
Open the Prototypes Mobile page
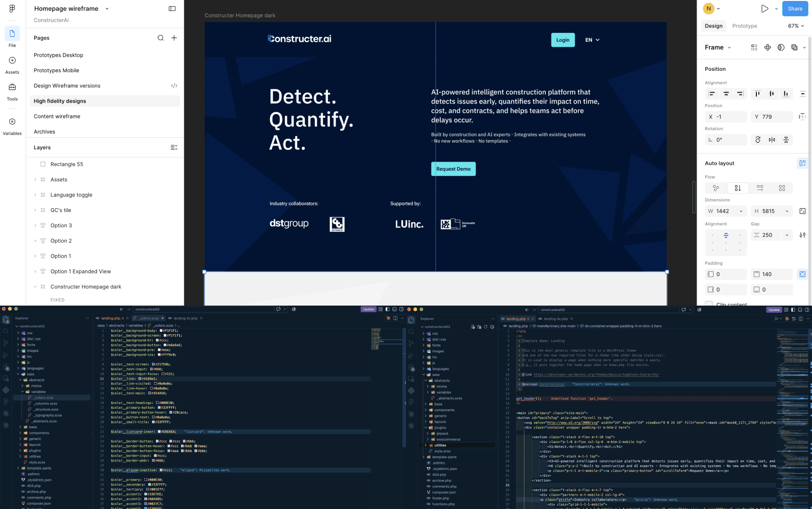(56, 70)
